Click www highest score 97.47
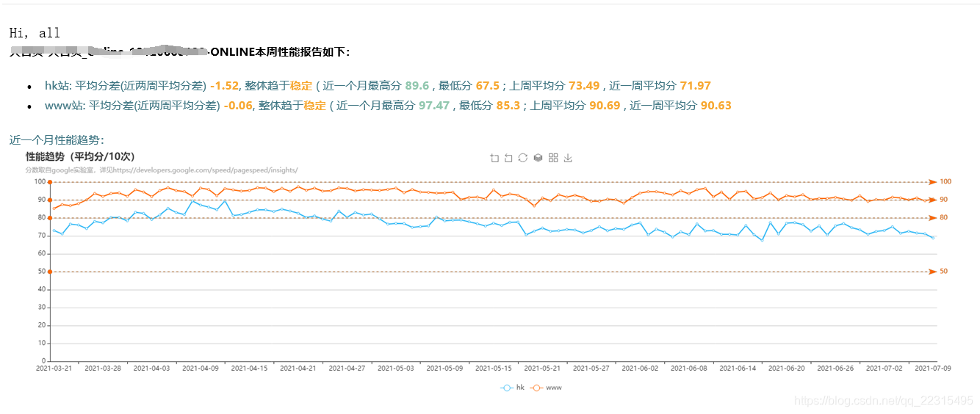Viewport: 980px width, 414px height. click(x=433, y=106)
